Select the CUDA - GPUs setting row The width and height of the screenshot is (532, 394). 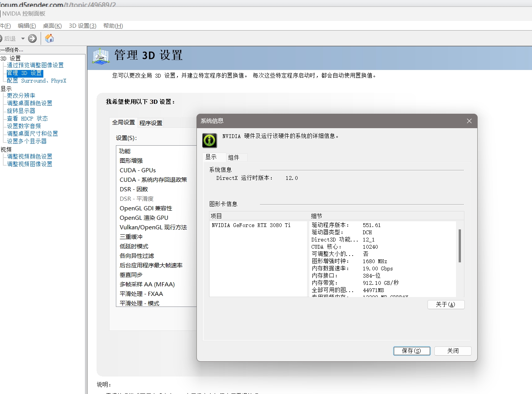pos(157,170)
